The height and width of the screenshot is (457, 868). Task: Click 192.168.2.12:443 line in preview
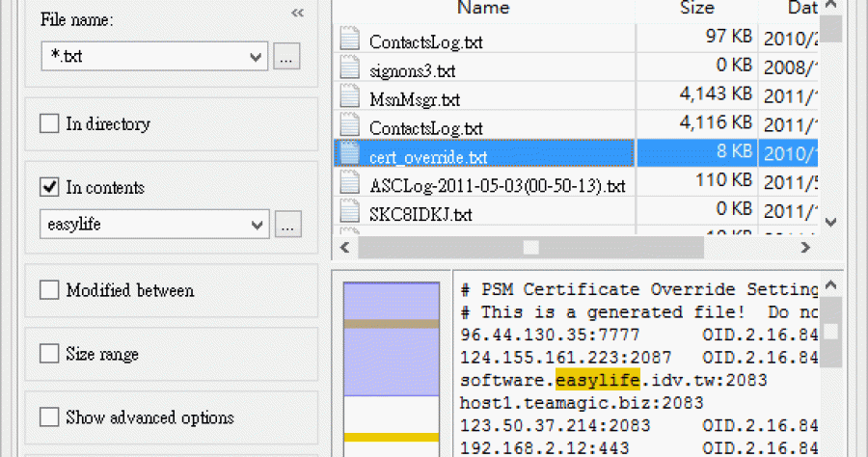click(639, 447)
